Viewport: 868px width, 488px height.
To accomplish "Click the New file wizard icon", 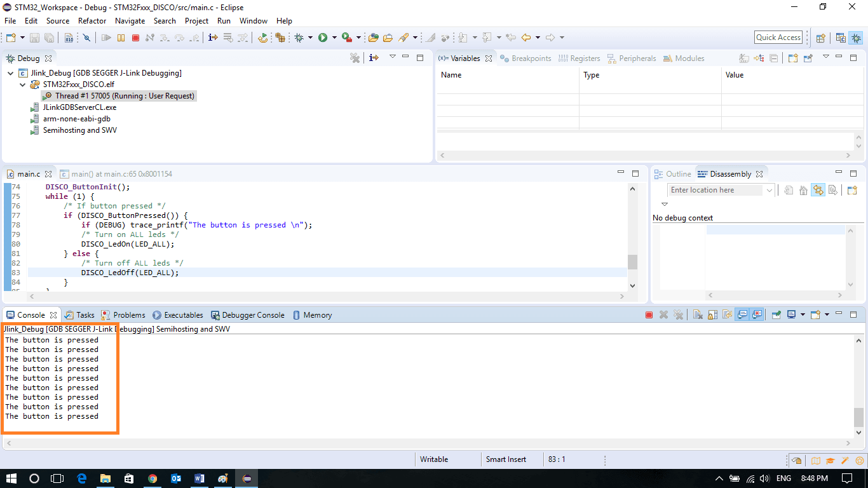I will pos(11,37).
